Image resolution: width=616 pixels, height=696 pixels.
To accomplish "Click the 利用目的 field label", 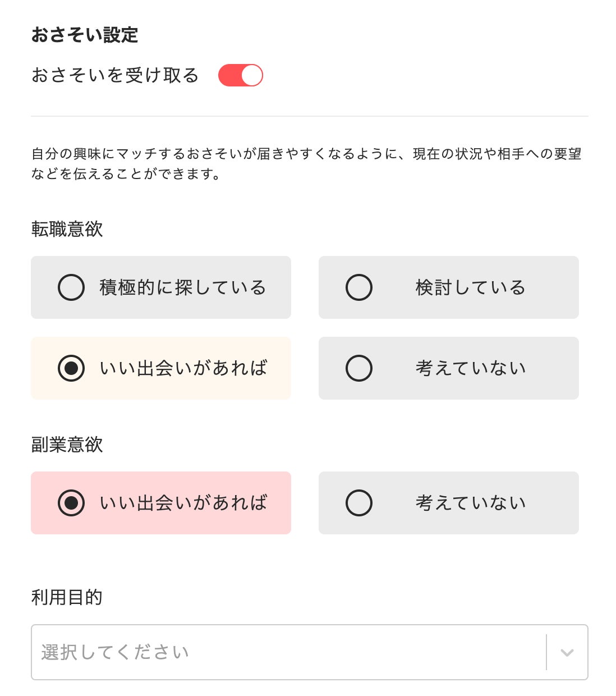I will 67,597.
